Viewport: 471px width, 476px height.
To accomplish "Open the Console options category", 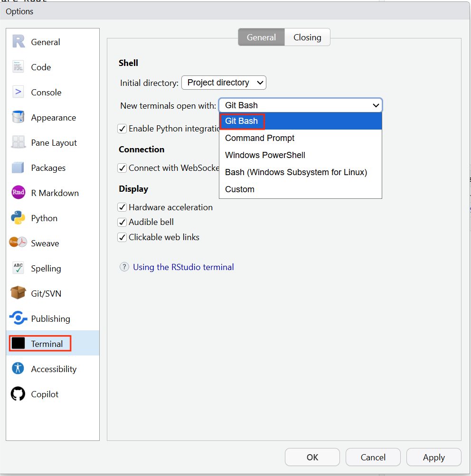I will coord(53,92).
